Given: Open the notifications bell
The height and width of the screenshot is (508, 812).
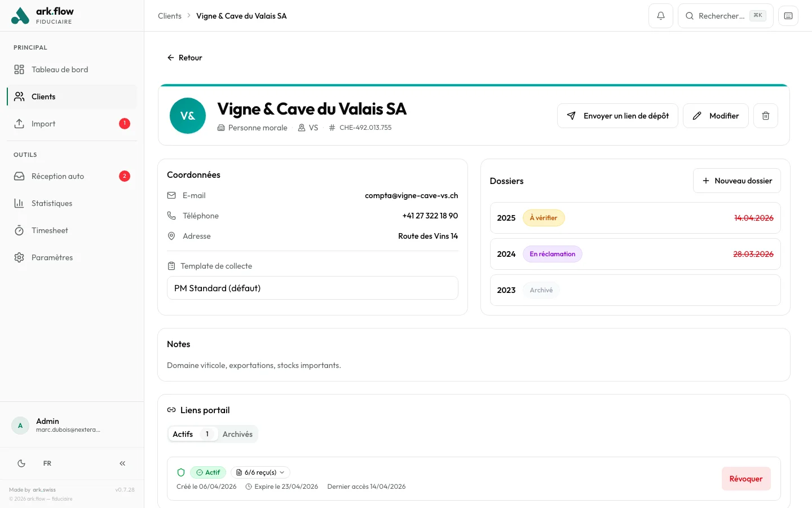Looking at the screenshot, I should click(660, 16).
